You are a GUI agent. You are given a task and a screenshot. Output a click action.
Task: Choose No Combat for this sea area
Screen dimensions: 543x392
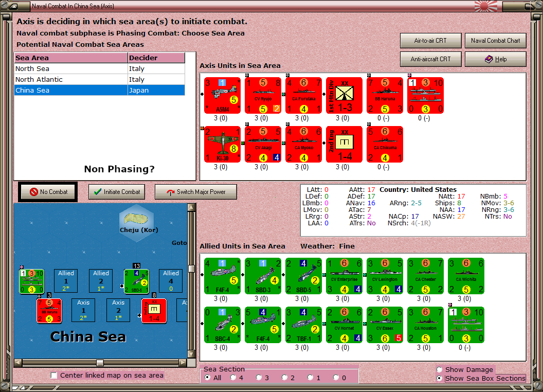pyautogui.click(x=48, y=192)
